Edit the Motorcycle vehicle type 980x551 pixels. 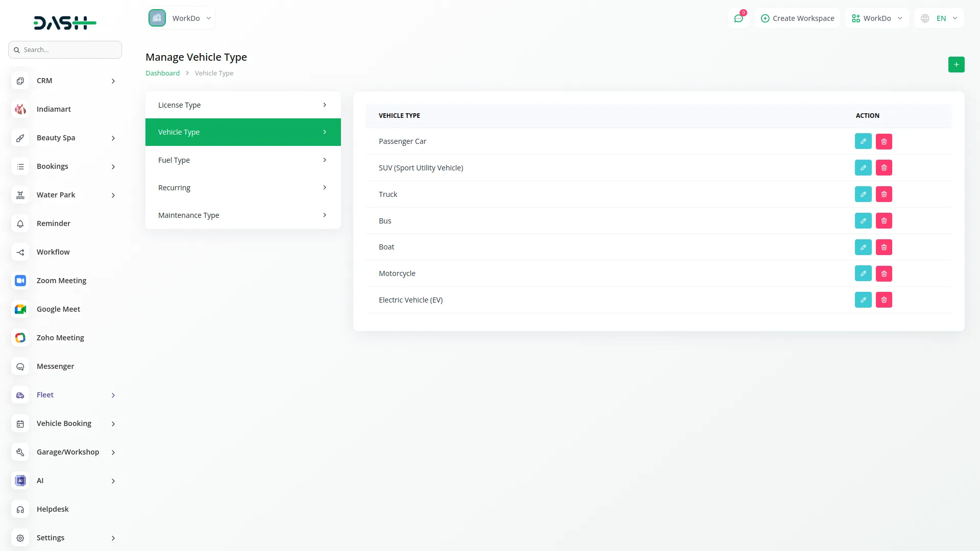click(863, 273)
